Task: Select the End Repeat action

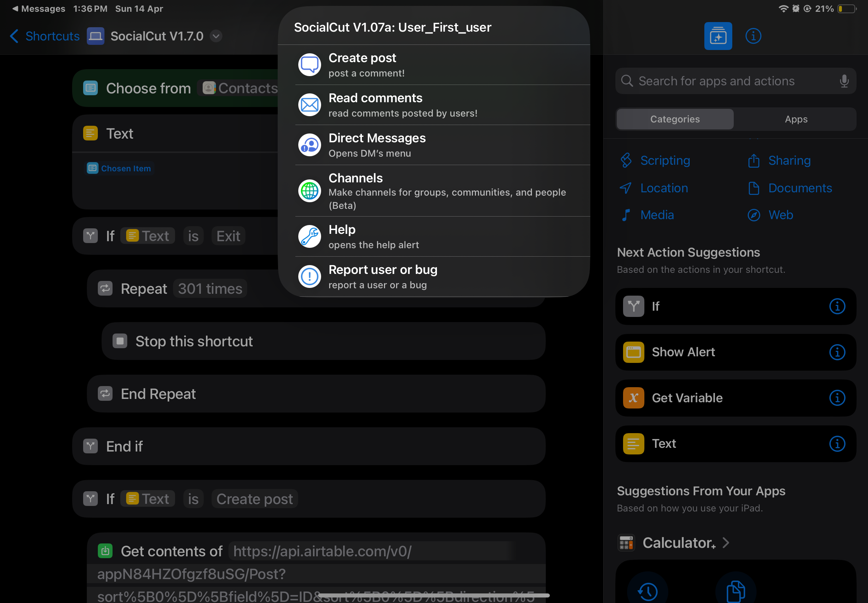Action: coord(316,394)
